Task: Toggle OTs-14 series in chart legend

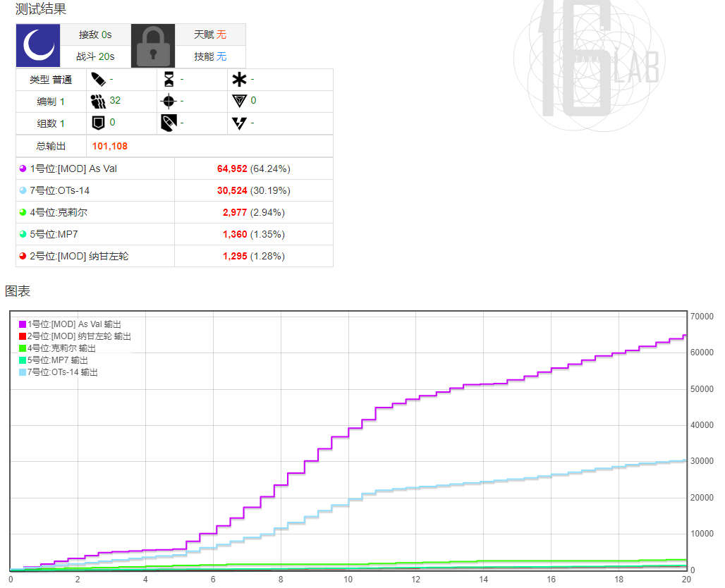Action: click(x=62, y=372)
